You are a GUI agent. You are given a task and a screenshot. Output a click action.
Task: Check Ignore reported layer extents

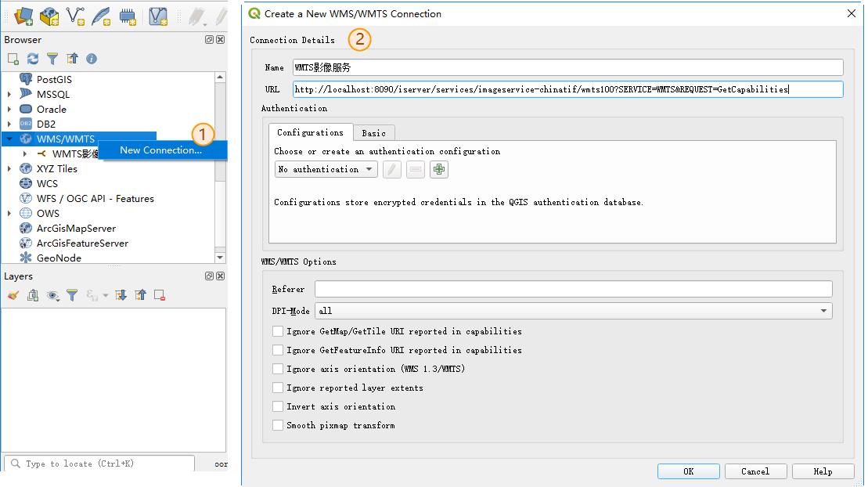(278, 388)
